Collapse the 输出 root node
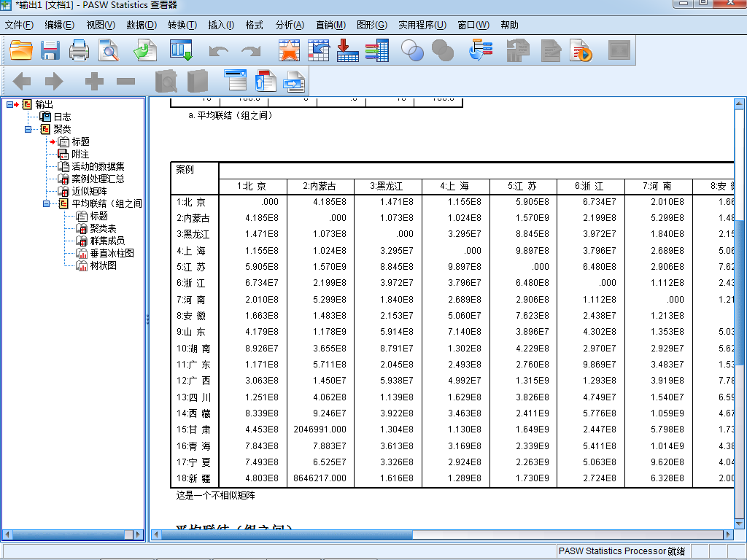This screenshot has width=747, height=560. [9, 104]
